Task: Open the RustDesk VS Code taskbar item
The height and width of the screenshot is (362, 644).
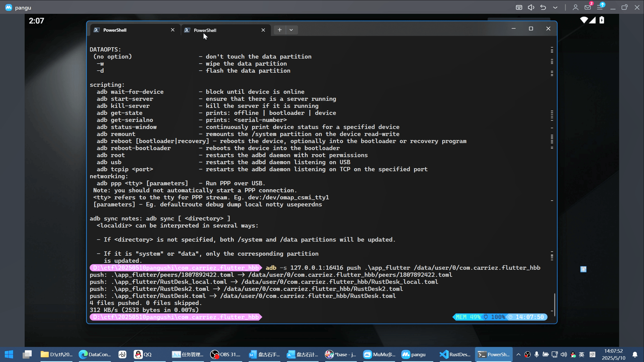Action: pyautogui.click(x=455, y=354)
